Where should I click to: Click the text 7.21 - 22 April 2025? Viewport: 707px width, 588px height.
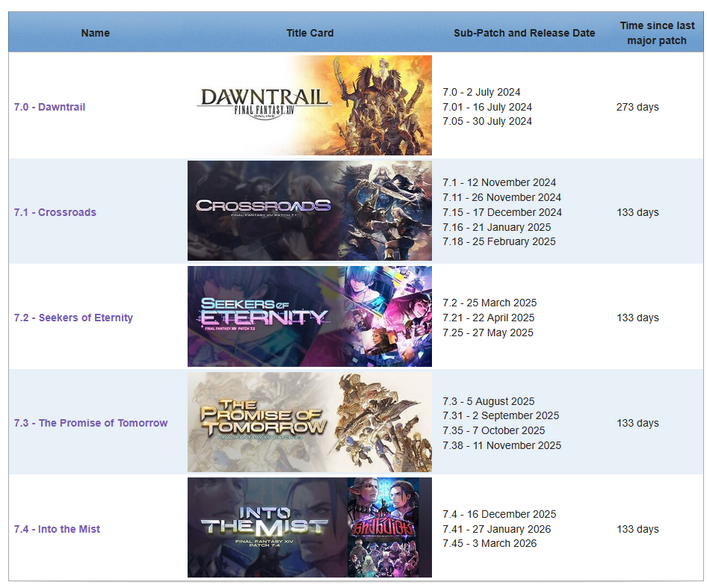pyautogui.click(x=488, y=318)
